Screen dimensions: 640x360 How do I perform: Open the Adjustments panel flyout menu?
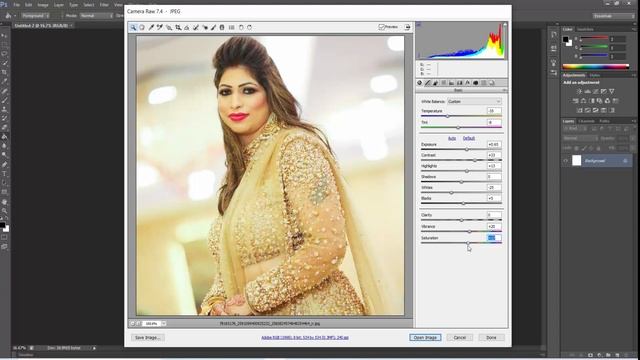pos(634,75)
